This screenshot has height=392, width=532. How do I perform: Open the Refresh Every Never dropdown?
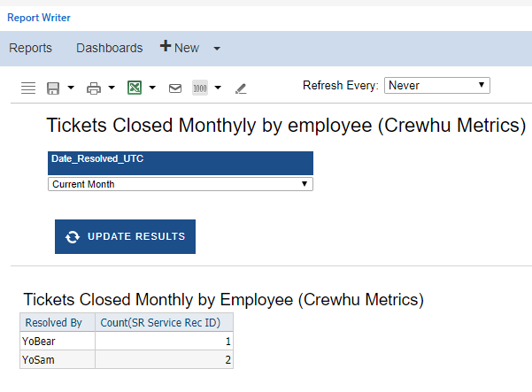point(437,85)
